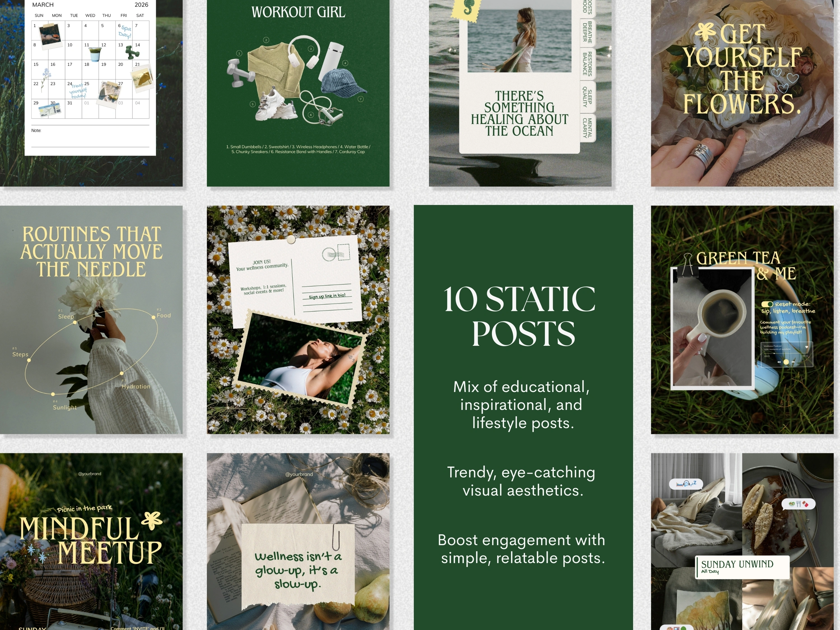Click the podcast progress slider at 10:23
This screenshot has width=840, height=630.
pyautogui.click(x=774, y=354)
